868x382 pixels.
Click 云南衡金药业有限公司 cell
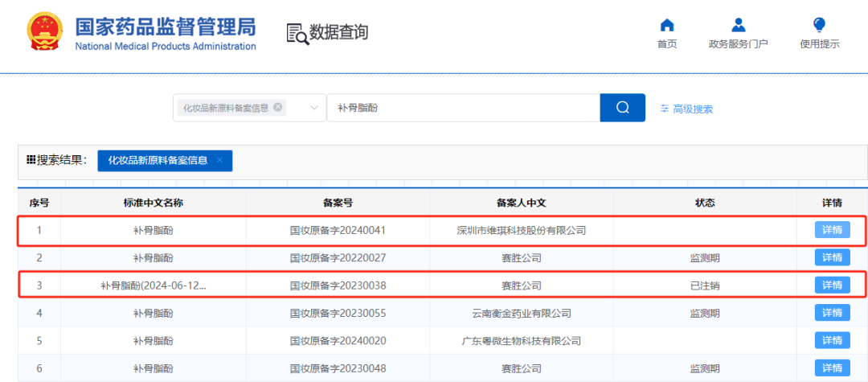[x=521, y=314]
